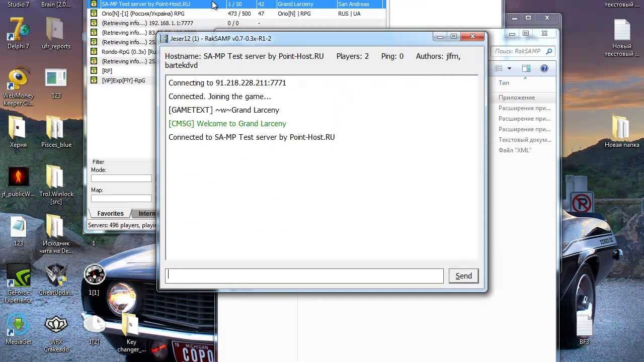This screenshot has width=644, height=362.
Task: Click lock icon of Orio[N] server row
Action: [94, 14]
